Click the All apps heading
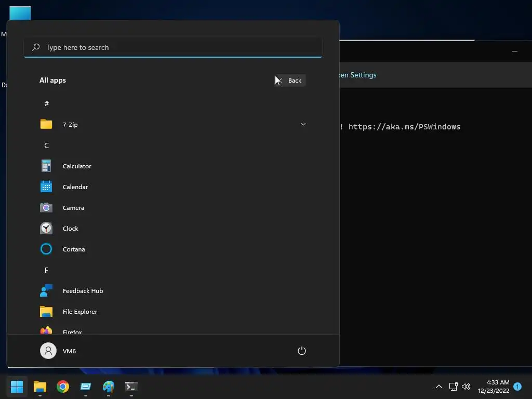Image resolution: width=532 pixels, height=399 pixels. [52, 81]
